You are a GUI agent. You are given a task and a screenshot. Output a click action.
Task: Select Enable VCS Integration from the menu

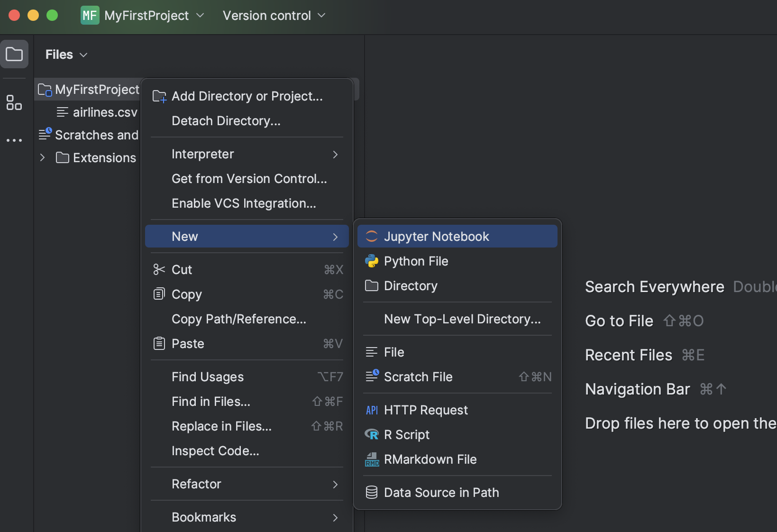[x=244, y=203]
